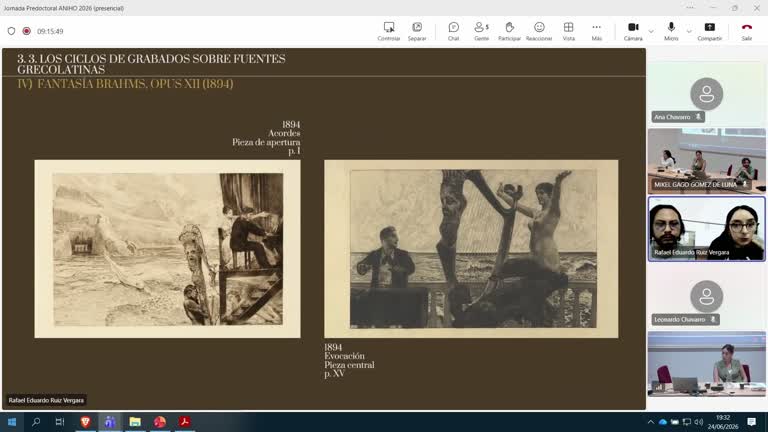Viewport: 768px width, 432px height.
Task: Open the Windows notification center
Action: 751,422
